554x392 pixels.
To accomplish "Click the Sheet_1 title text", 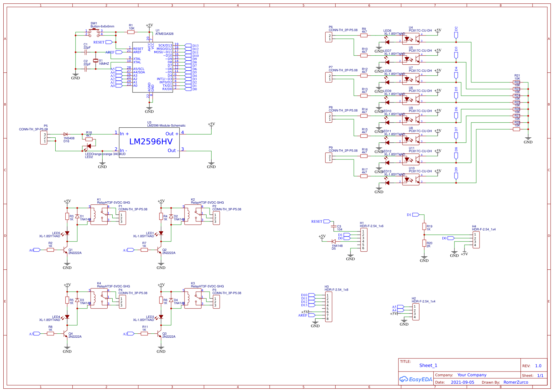I will pos(428,365).
